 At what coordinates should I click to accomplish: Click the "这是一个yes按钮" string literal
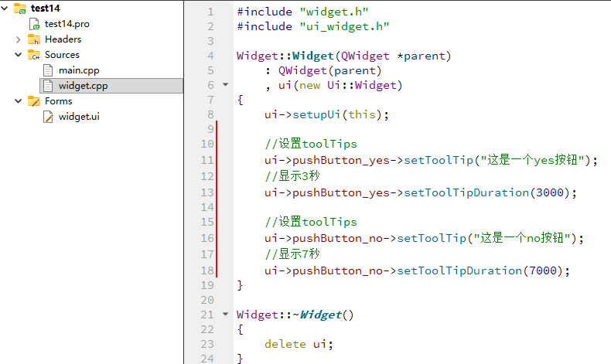(532, 160)
